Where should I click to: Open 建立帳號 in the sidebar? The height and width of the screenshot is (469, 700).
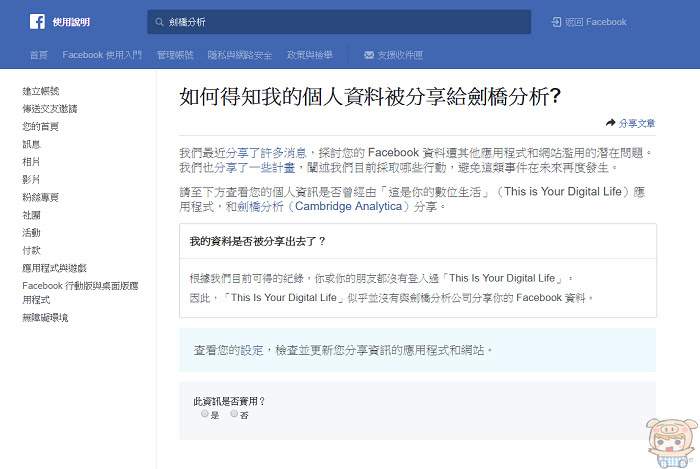tap(41, 91)
